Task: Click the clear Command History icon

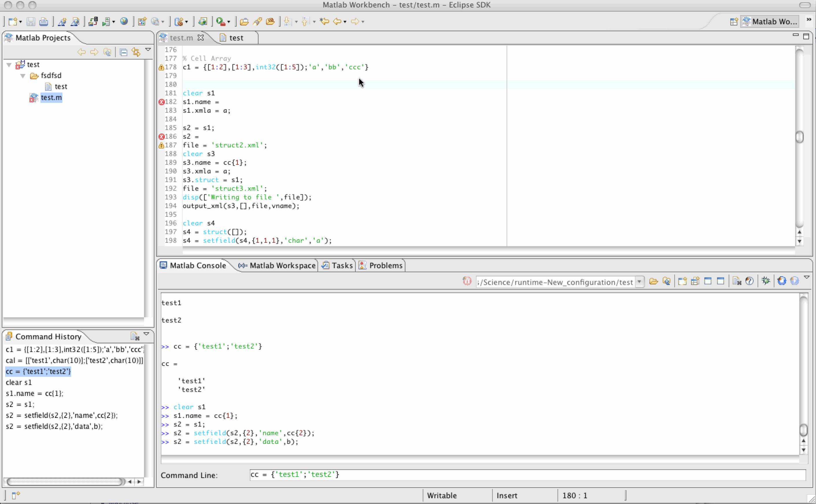Action: pyautogui.click(x=135, y=336)
